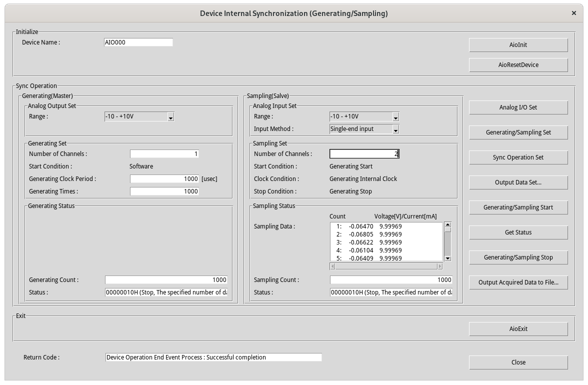
Task: Click the Get Status button
Action: click(x=518, y=232)
